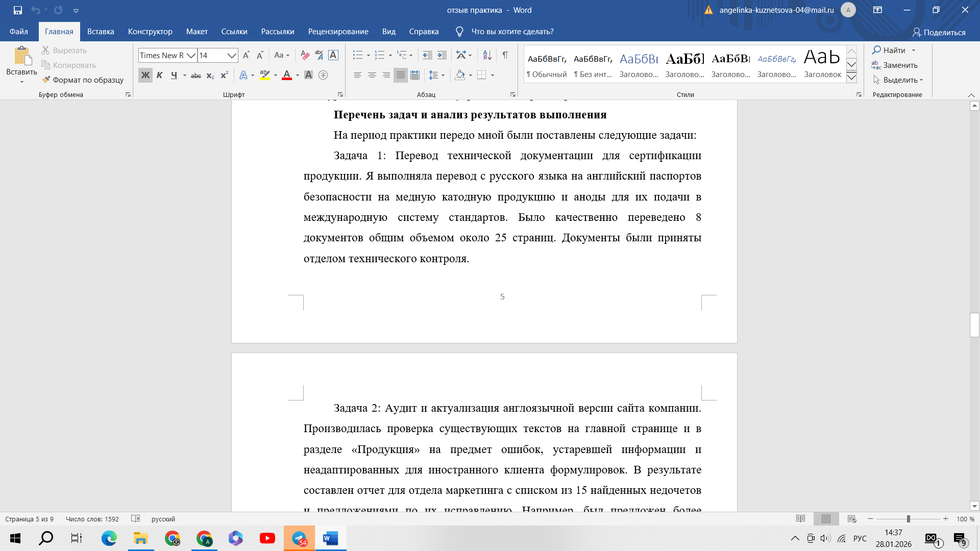Toggle justified text alignment
This screenshot has width=980, height=551.
401,76
